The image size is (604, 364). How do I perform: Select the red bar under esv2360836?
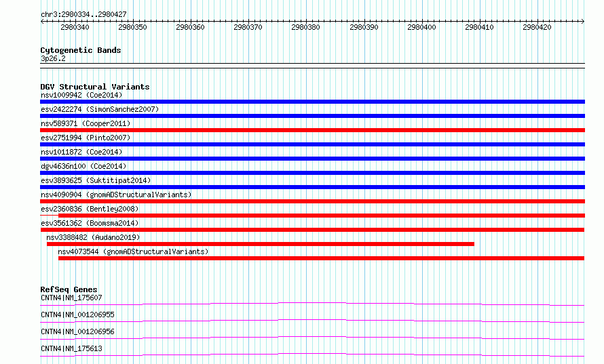tap(322, 216)
